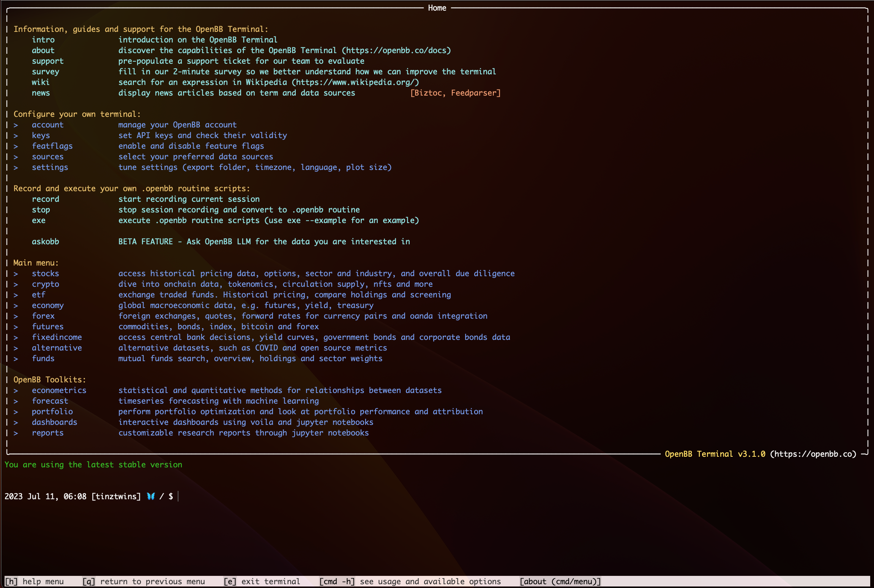Viewport: 874px width, 588px height.
Task: Click the 'settings' menu entry
Action: click(50, 167)
